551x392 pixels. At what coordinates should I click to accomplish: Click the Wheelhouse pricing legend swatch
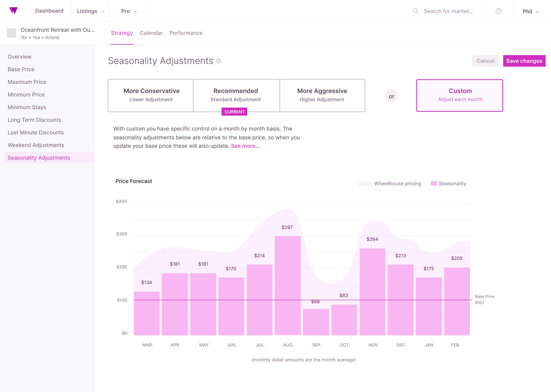(x=365, y=184)
